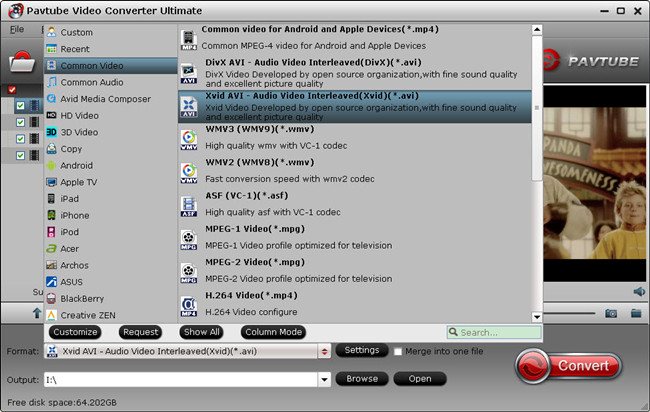Click the Apple TV icon
This screenshot has width=650, height=412.
pyautogui.click(x=51, y=182)
